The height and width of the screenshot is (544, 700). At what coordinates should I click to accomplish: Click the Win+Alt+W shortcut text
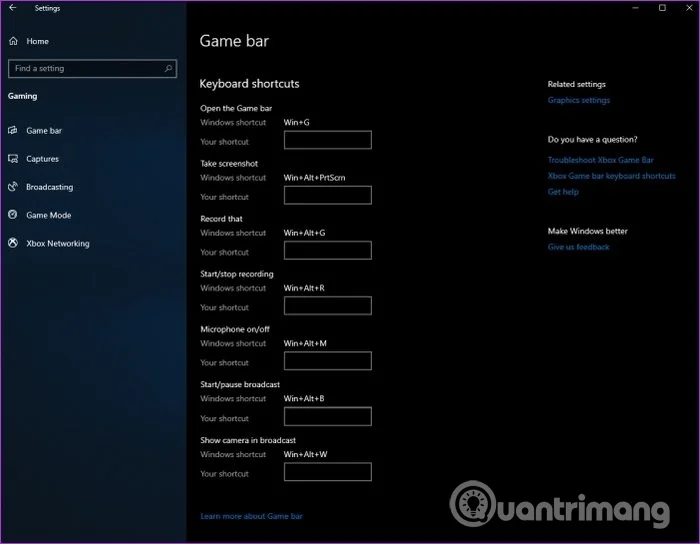(305, 454)
